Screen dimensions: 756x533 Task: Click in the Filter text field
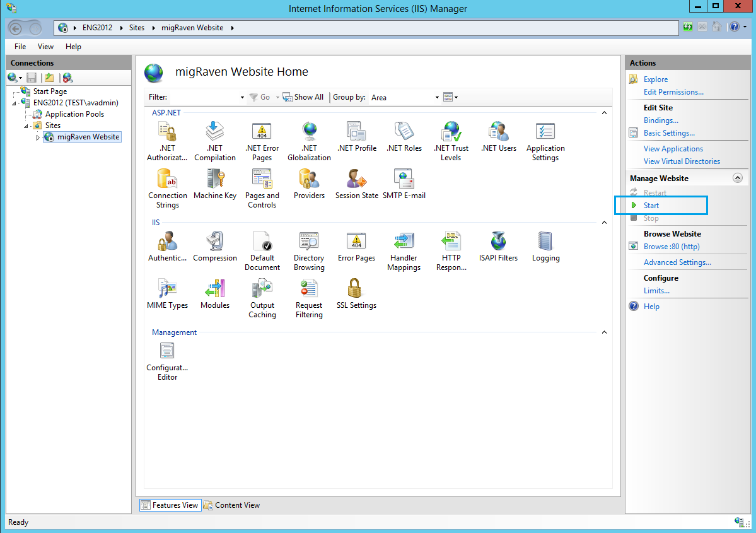[x=204, y=97]
